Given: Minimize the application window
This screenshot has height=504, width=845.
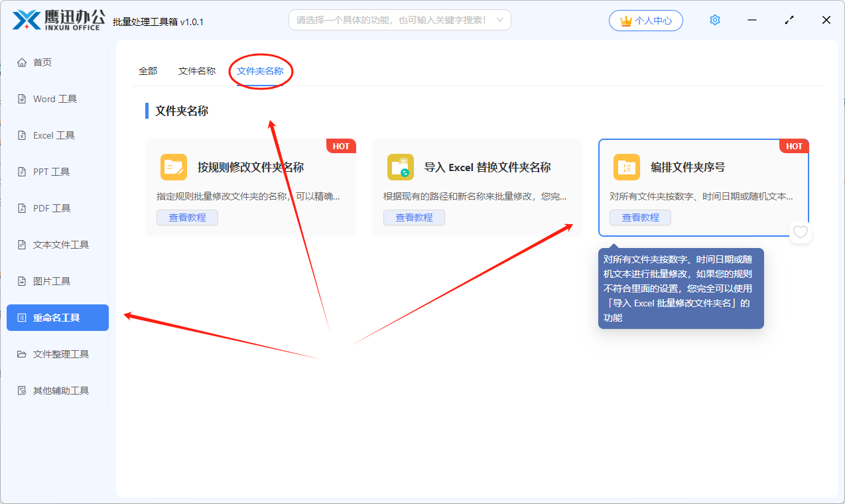Looking at the screenshot, I should 751,20.
